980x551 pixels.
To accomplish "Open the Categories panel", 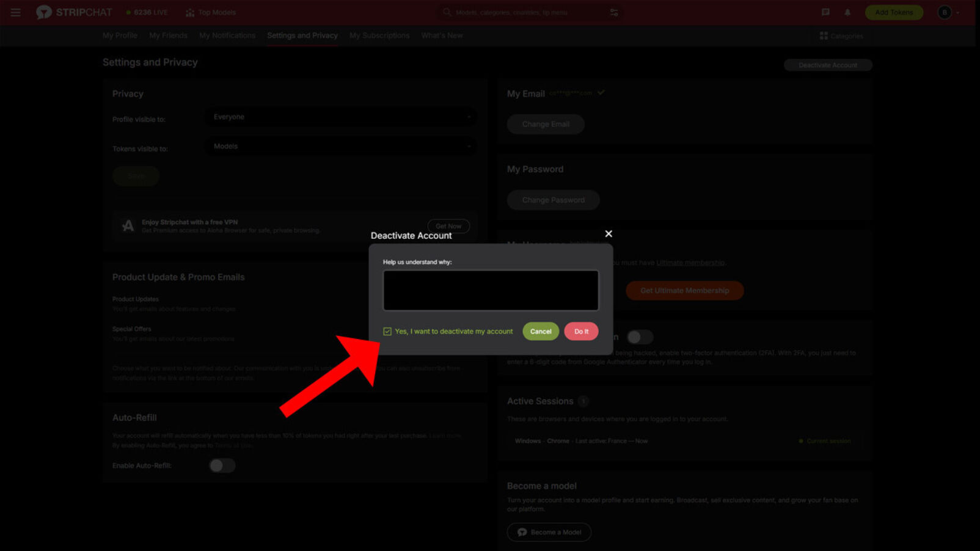I will click(842, 35).
